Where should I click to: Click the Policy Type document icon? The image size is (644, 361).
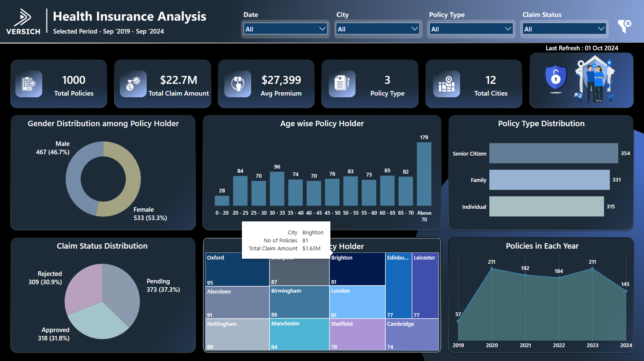point(342,83)
